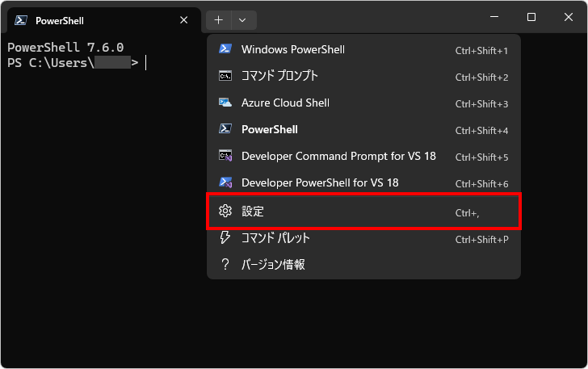This screenshot has height=369, width=588.
Task: Open Windows PowerShell profile
Action: pos(363,49)
